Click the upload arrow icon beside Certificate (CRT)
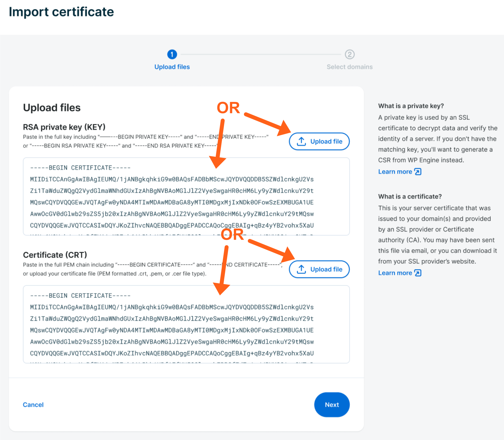The width and height of the screenshot is (504, 440). [x=301, y=269]
